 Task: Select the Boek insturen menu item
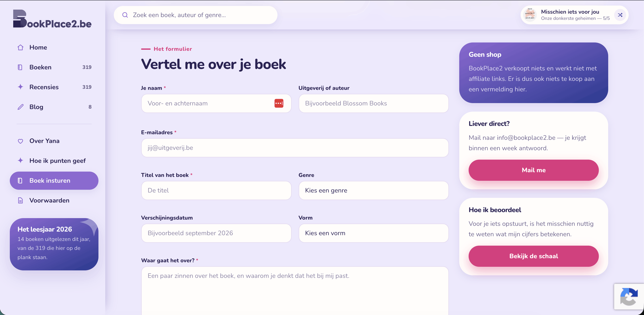click(54, 181)
